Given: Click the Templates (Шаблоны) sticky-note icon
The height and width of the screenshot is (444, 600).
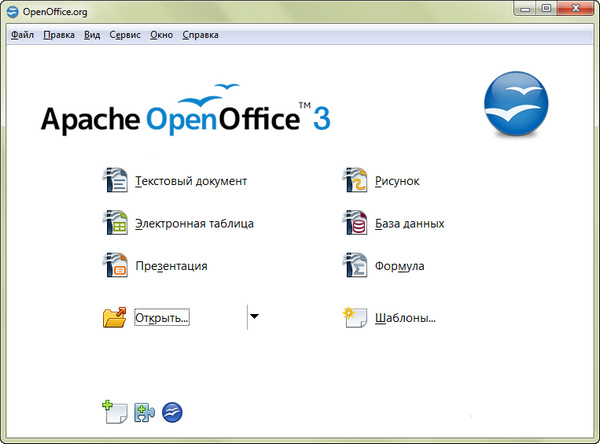Looking at the screenshot, I should click(x=355, y=317).
